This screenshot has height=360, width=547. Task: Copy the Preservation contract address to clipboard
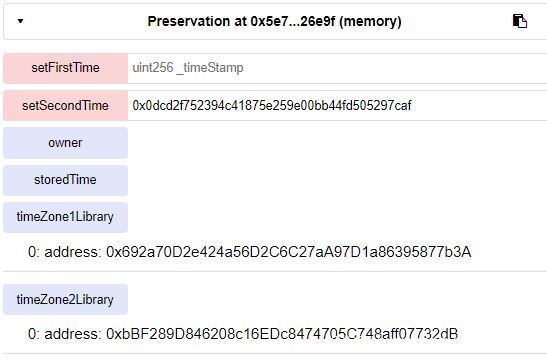point(519,21)
